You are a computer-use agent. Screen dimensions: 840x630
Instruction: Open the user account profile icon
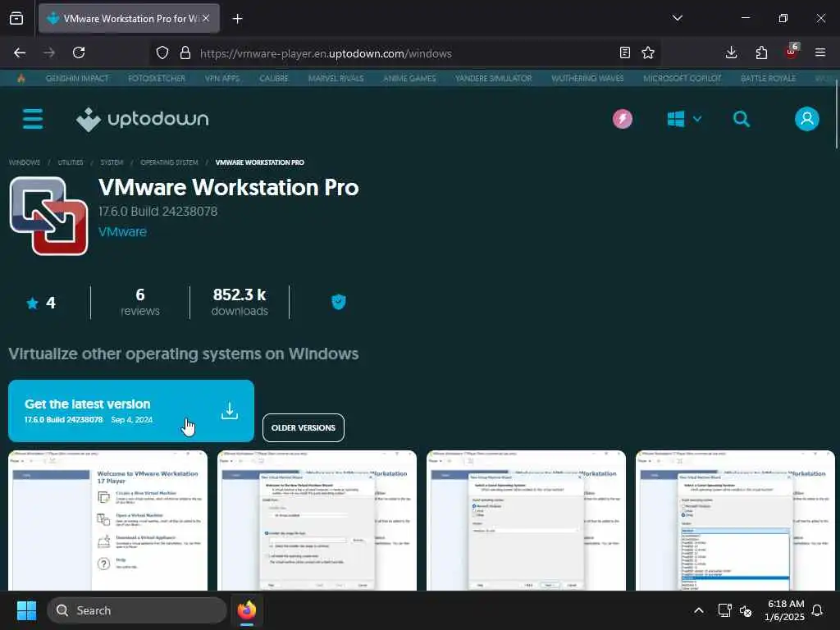(x=807, y=119)
